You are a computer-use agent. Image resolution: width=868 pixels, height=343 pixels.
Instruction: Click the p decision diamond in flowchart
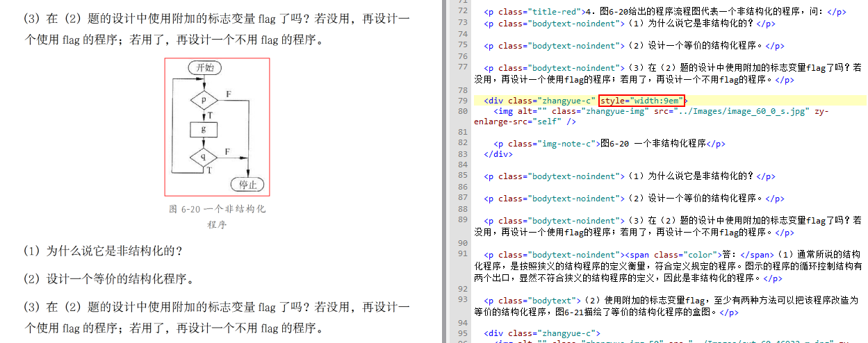(x=204, y=100)
